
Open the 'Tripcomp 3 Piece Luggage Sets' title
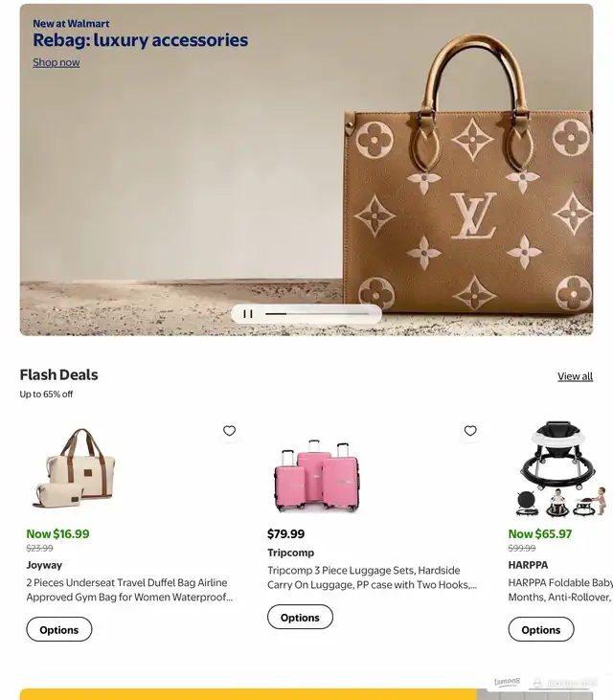tap(373, 577)
